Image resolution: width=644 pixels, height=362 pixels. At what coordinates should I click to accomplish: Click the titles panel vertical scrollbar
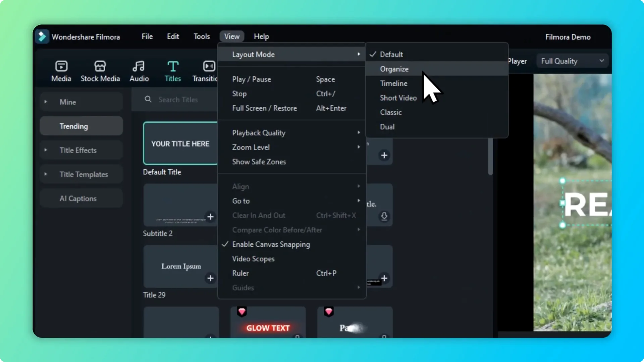(x=490, y=157)
